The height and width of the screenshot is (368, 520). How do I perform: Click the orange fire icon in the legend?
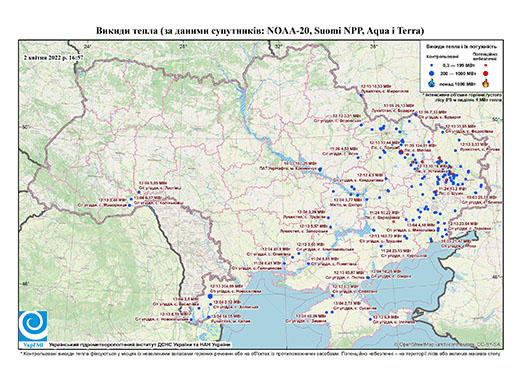pos(486,83)
